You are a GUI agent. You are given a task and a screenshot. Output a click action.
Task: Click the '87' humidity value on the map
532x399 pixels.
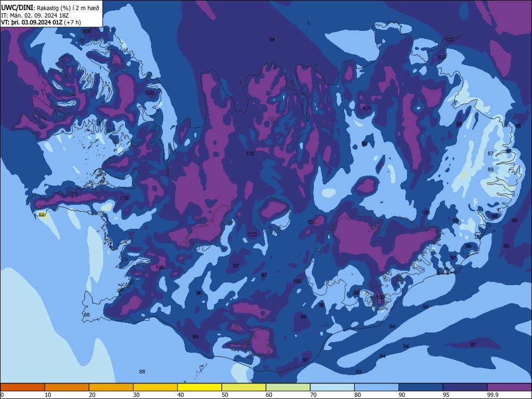(491, 153)
